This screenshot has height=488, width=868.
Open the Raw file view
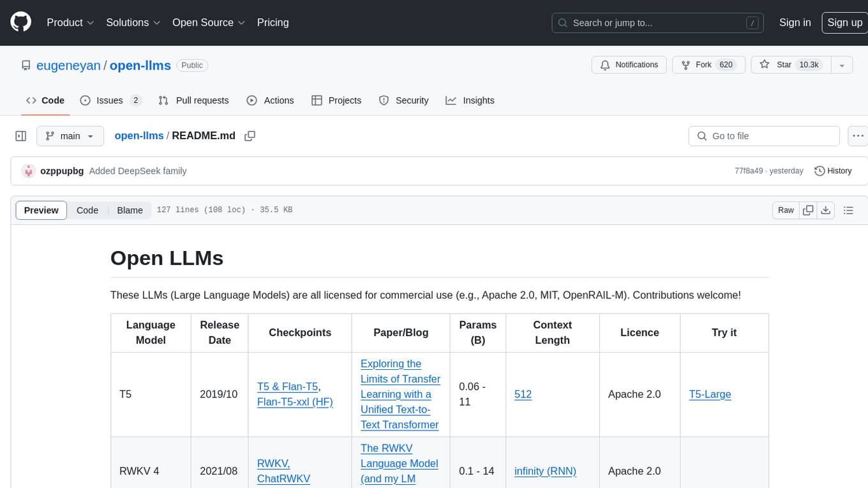click(786, 210)
